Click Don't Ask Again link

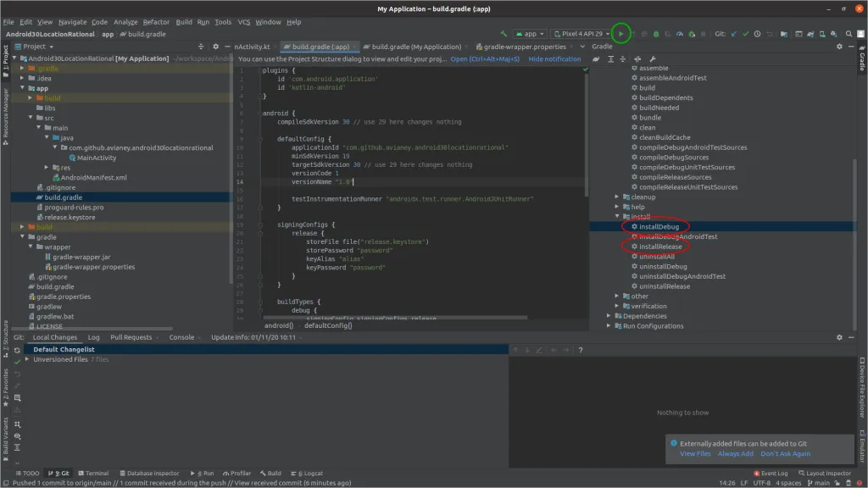[x=785, y=454]
